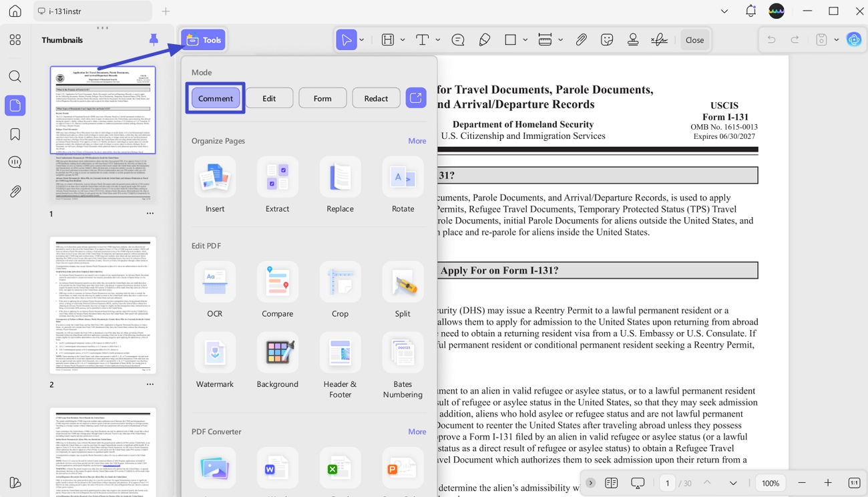Expand the highlight tool dropdown arrow

pyautogui.click(x=403, y=40)
